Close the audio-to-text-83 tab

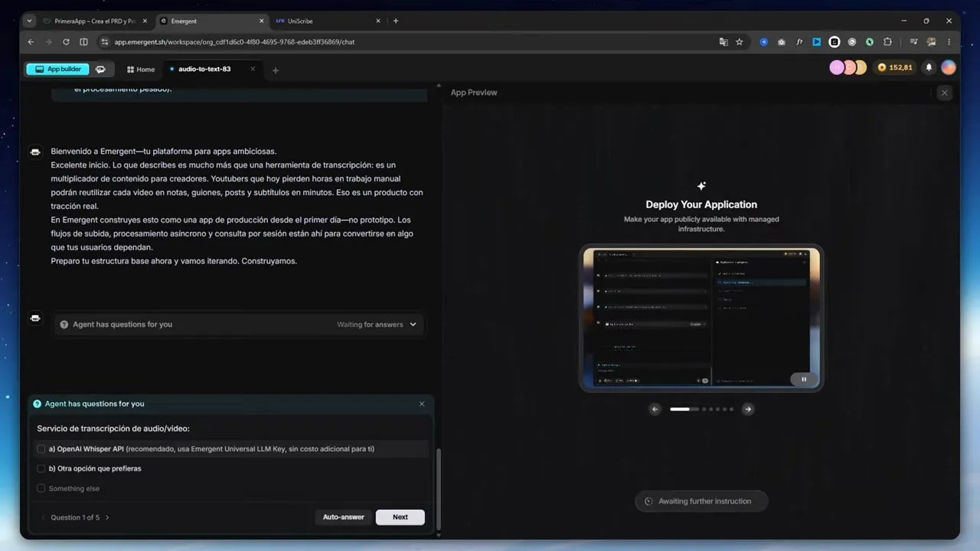tap(253, 69)
